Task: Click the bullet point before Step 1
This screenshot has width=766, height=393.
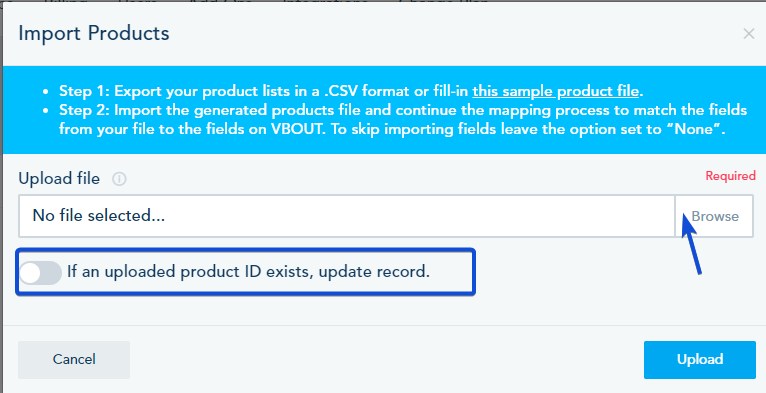Action: (x=46, y=92)
